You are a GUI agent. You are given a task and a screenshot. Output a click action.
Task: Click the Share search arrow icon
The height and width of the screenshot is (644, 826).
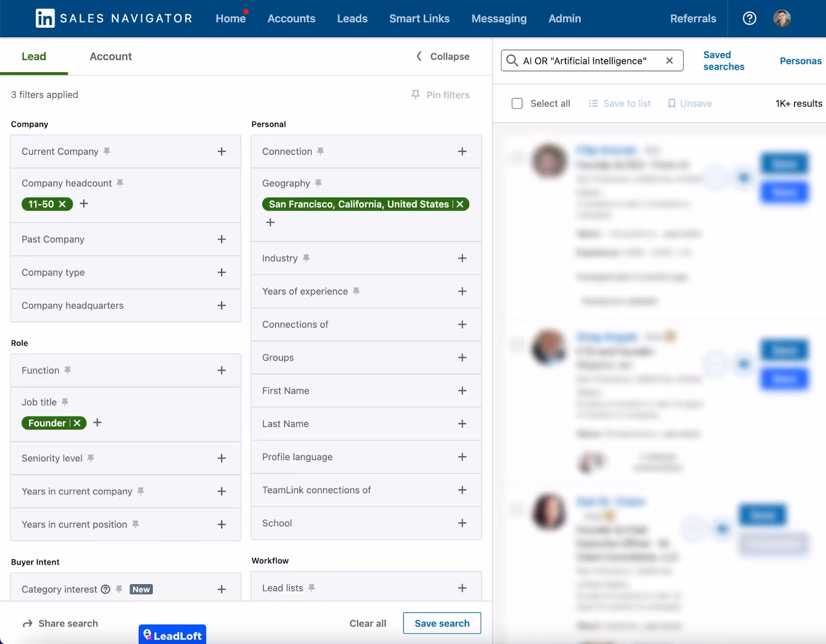[x=27, y=623]
